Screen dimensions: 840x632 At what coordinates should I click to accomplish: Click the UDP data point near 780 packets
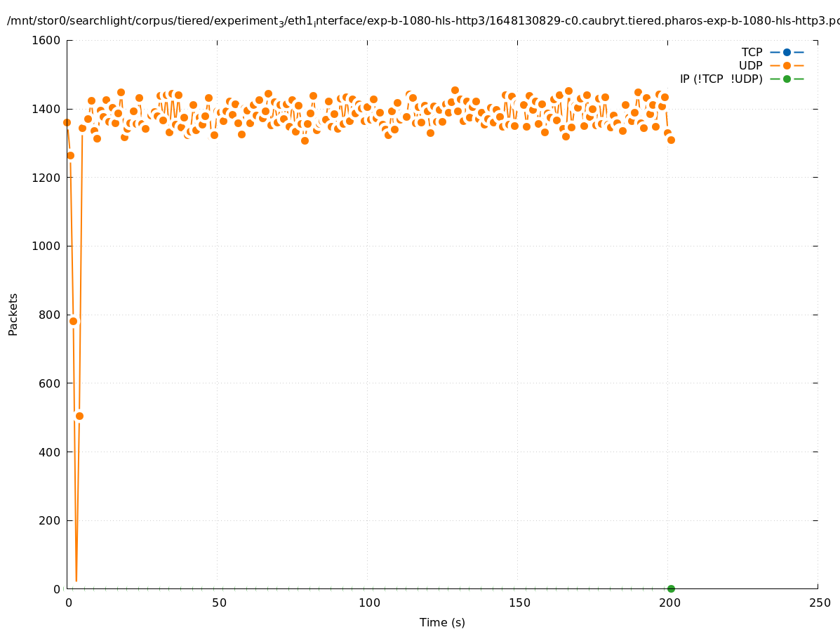tap(73, 321)
